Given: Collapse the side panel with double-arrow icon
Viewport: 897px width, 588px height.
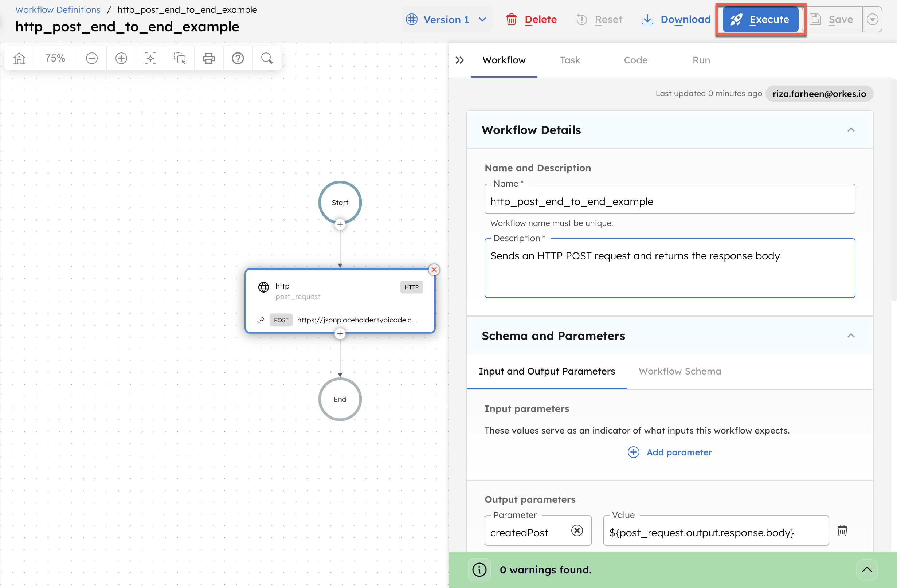Looking at the screenshot, I should point(459,60).
